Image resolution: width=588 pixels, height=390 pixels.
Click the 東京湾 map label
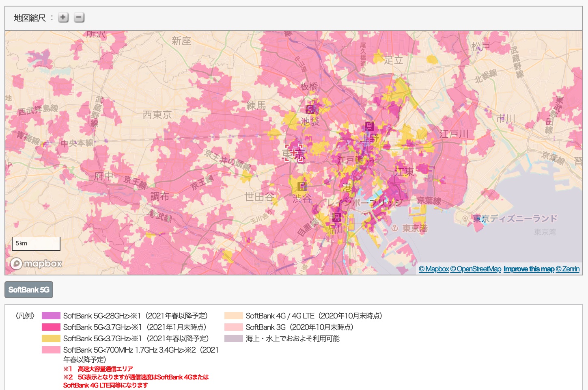click(545, 232)
